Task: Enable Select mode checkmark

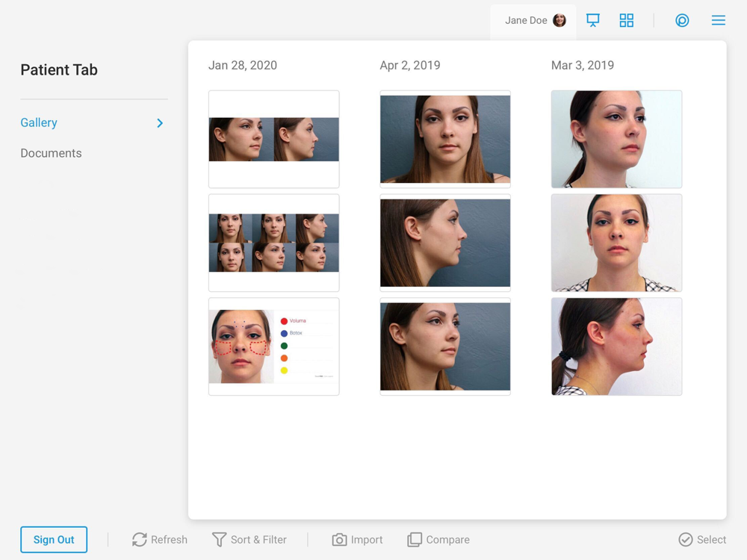Action: pos(686,540)
